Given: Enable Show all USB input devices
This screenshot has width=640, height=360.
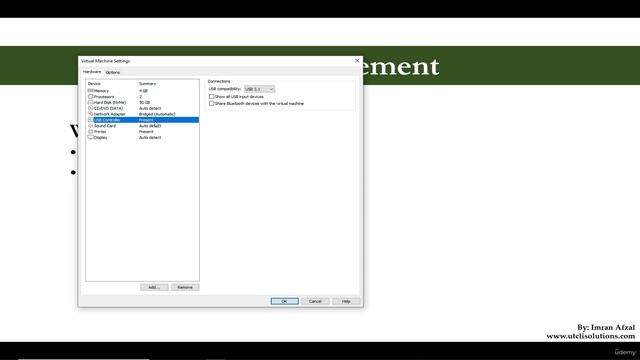Looking at the screenshot, I should [211, 97].
